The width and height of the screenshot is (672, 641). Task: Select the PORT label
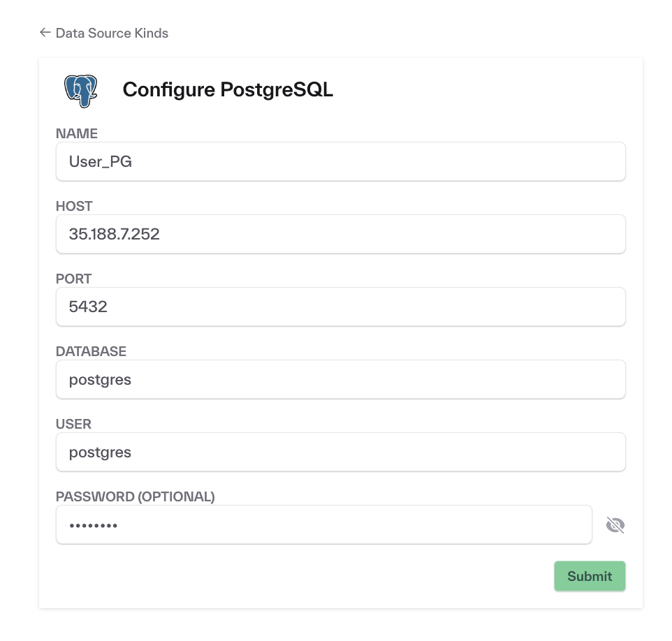point(73,279)
